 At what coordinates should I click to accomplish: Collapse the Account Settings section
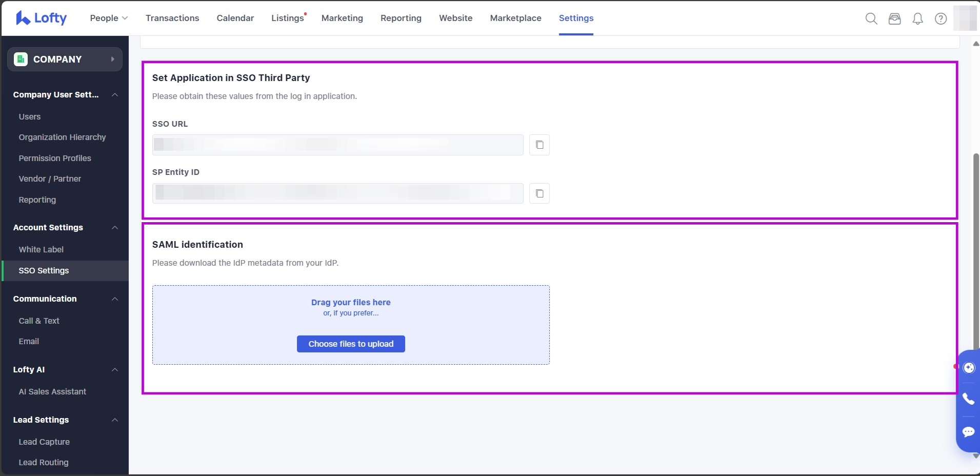pyautogui.click(x=115, y=228)
